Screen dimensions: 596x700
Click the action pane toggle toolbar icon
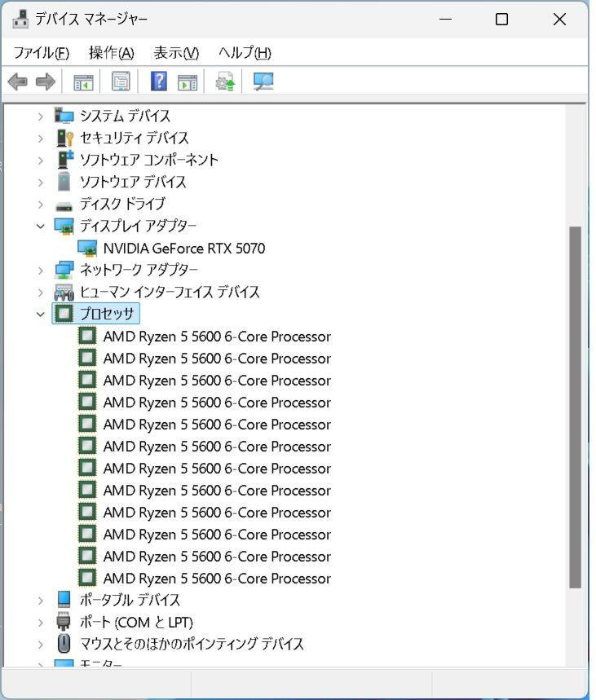(x=188, y=82)
